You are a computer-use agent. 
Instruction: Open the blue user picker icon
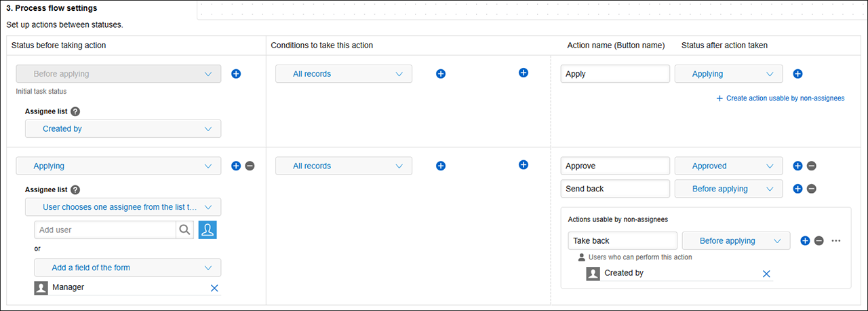[x=208, y=230]
